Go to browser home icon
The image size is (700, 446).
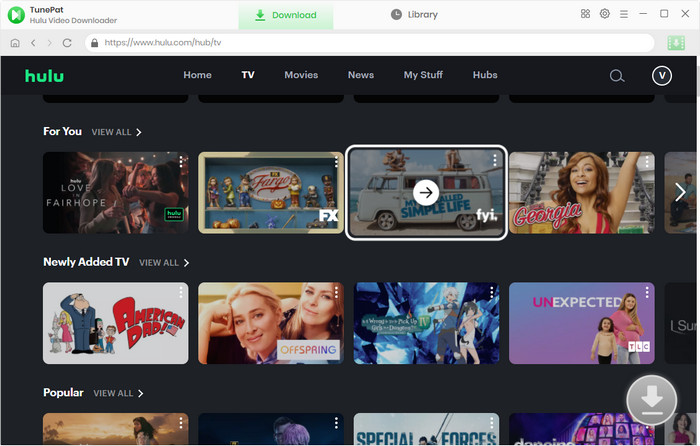15,43
